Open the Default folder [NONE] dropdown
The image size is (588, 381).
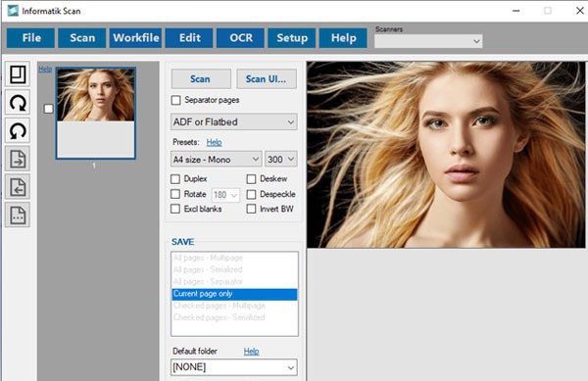tap(234, 367)
